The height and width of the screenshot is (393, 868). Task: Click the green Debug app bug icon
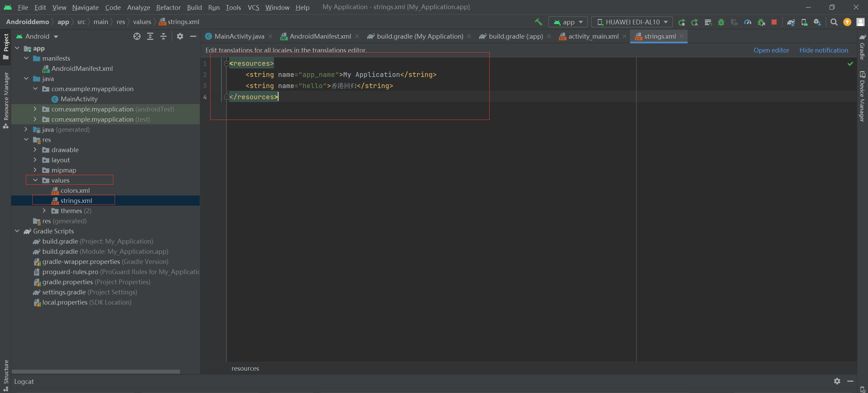click(x=721, y=22)
